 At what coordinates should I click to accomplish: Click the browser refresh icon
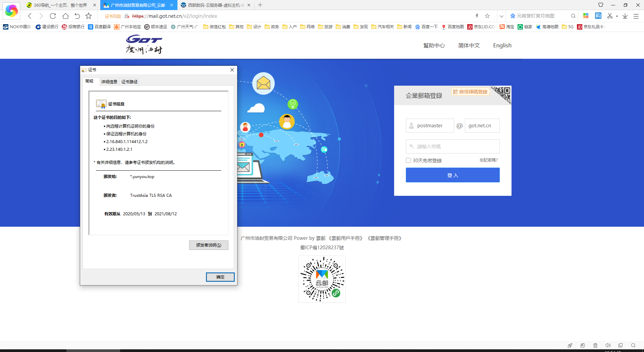[x=53, y=16]
